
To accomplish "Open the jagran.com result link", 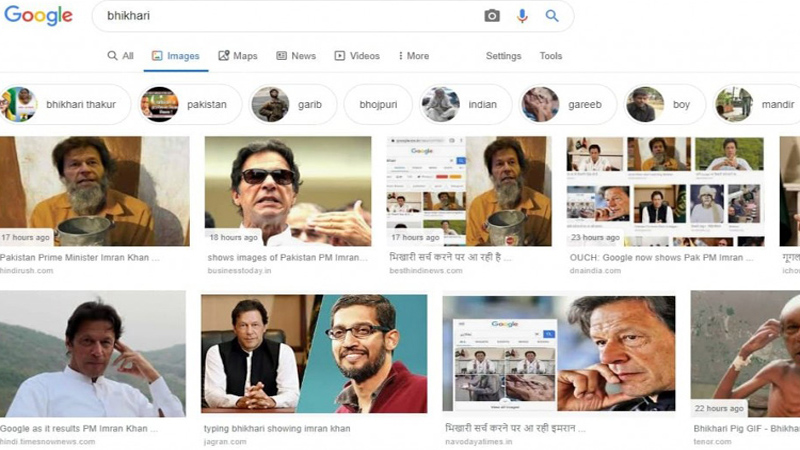I will pos(313,351).
